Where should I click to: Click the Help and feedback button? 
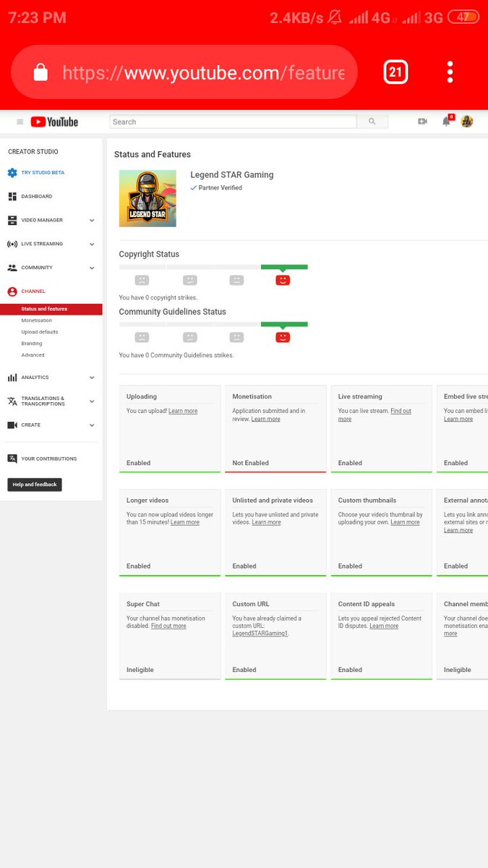[35, 485]
